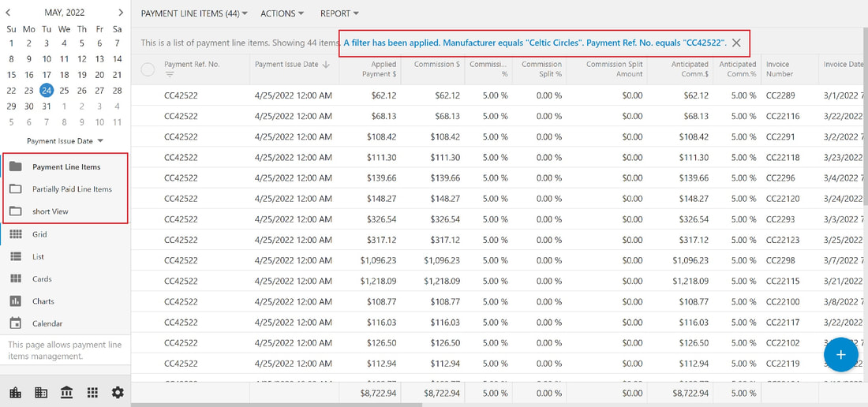
Task: Remove the applied filter with the X
Action: pyautogui.click(x=736, y=43)
